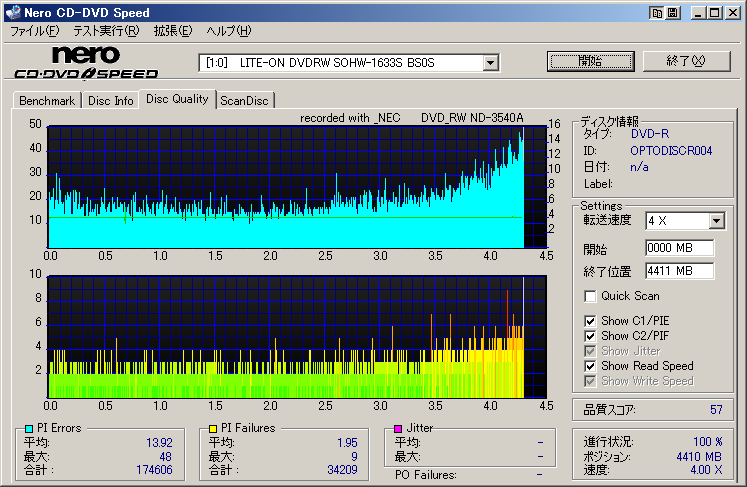Click the cyan PI Errors color swatch
The width and height of the screenshot is (747, 487).
pyautogui.click(x=29, y=428)
